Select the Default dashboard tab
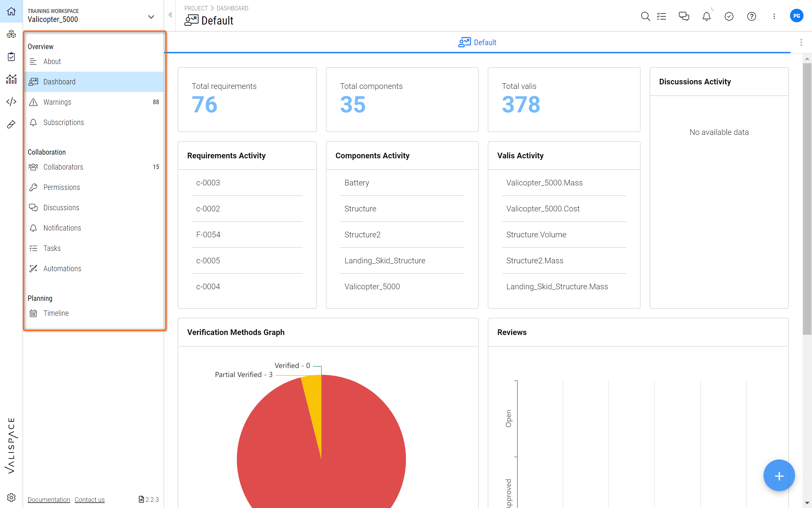Image resolution: width=812 pixels, height=508 pixels. tap(477, 42)
